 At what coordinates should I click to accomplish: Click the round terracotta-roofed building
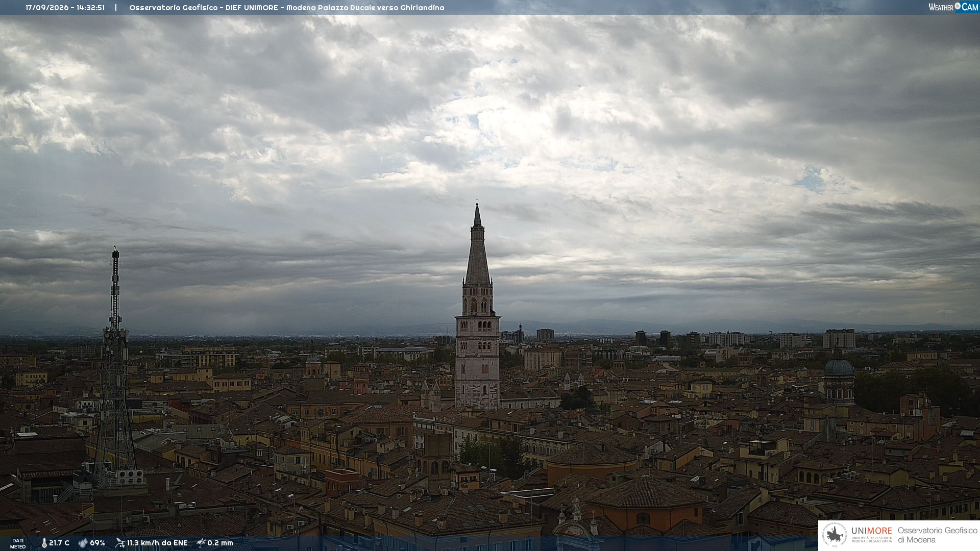pyautogui.click(x=592, y=462)
